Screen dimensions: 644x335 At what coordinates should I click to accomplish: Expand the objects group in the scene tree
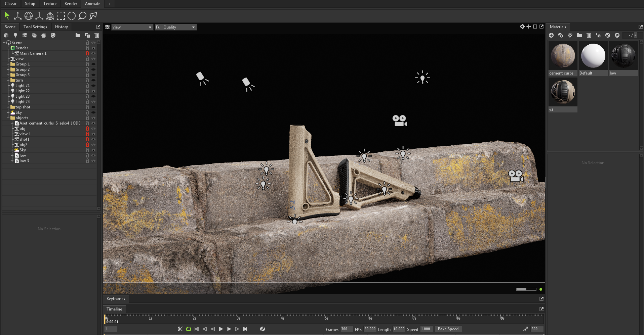pos(8,118)
